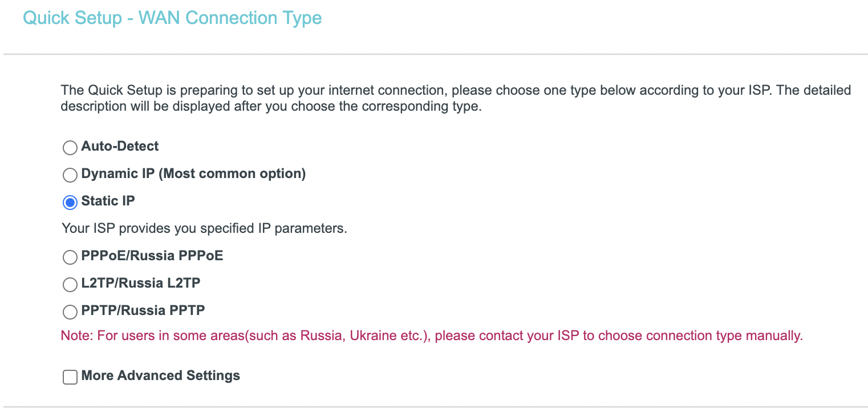Click the Auto-Detect label text

point(120,146)
